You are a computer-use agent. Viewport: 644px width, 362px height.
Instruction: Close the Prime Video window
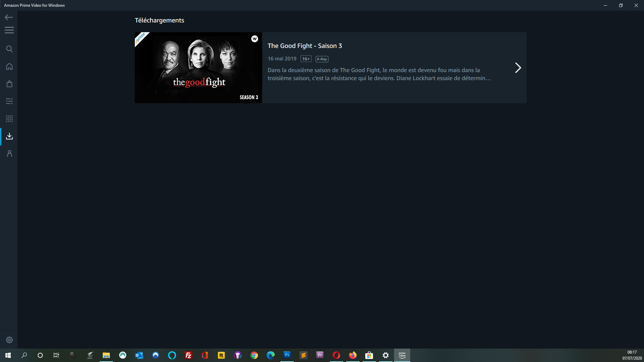pyautogui.click(x=636, y=5)
